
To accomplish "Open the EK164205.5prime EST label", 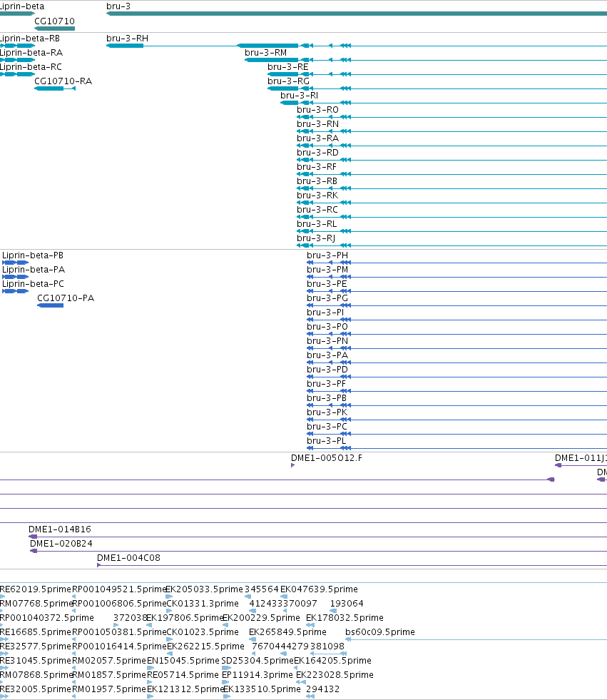I will [x=332, y=661].
